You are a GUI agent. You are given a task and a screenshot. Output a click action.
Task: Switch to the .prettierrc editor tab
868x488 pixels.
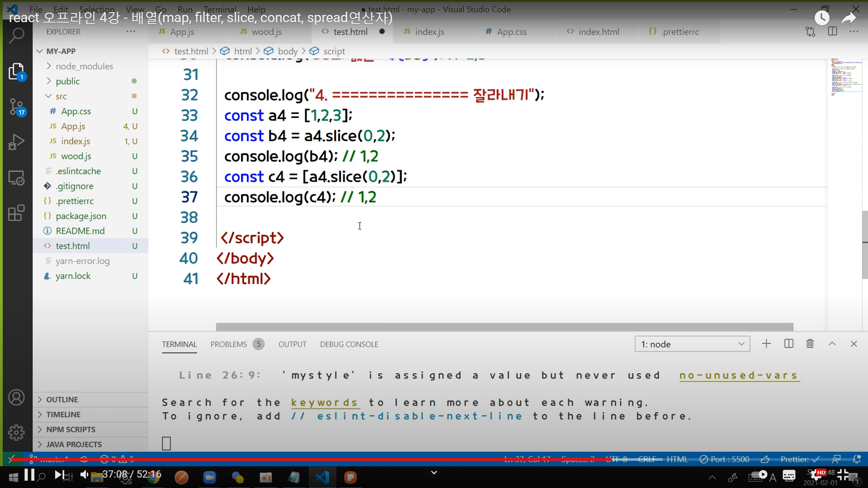tap(680, 32)
